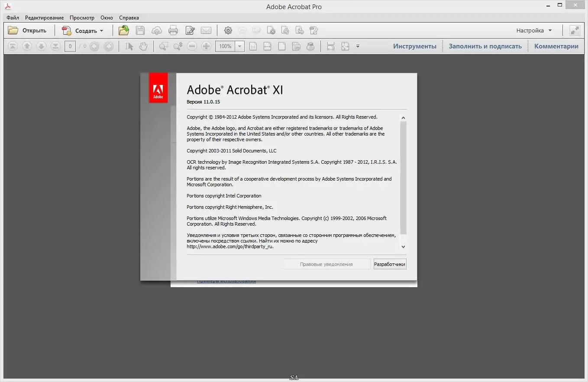Click the Save floppy disk icon
588x382 pixels.
coord(140,30)
